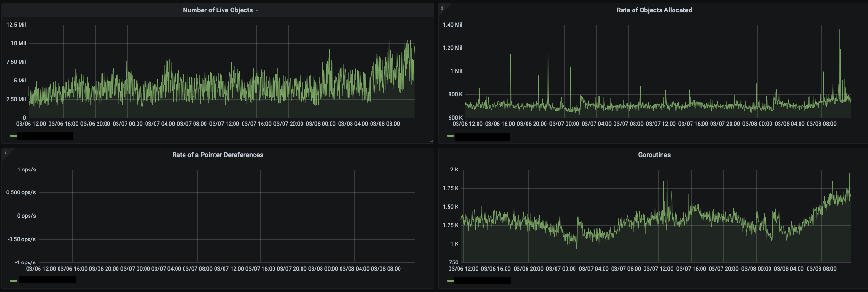
Task: Click "03/06 16:00" under Rate of Objects Allocated graph
Action: [x=500, y=124]
